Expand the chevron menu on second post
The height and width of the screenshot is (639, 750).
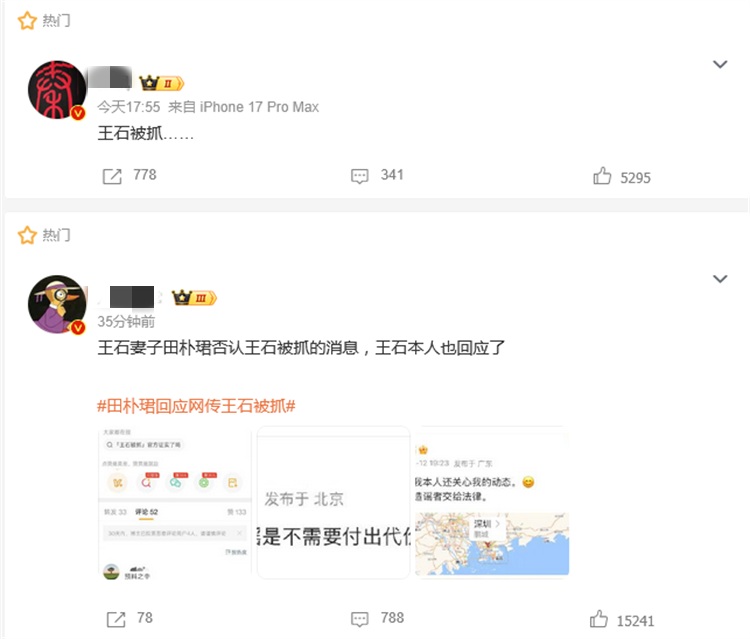pyautogui.click(x=720, y=279)
